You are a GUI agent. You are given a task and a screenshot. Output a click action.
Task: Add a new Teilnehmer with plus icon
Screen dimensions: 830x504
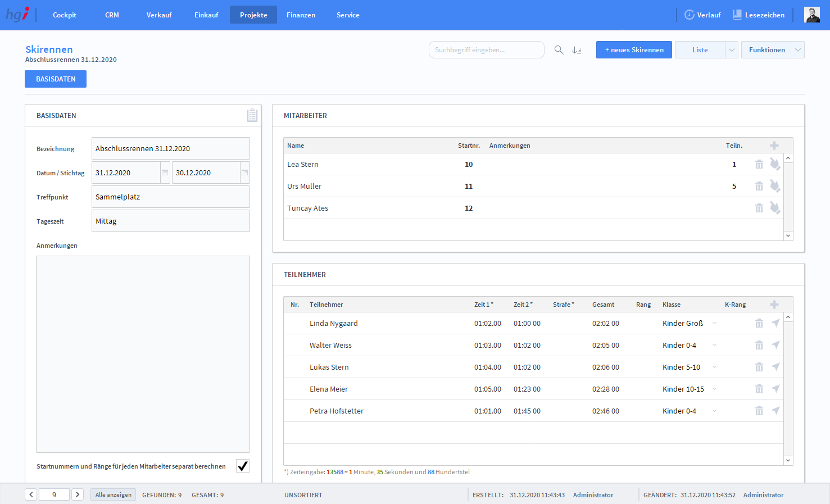point(774,305)
